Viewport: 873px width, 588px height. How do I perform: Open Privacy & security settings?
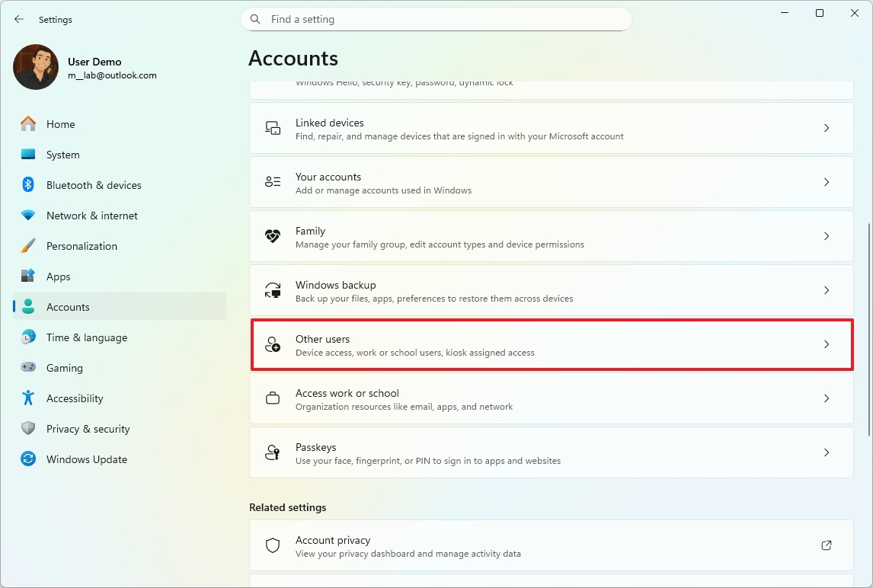click(120, 428)
